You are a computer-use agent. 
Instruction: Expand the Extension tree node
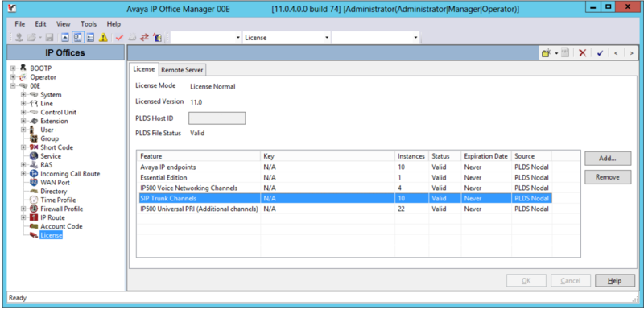click(x=24, y=121)
